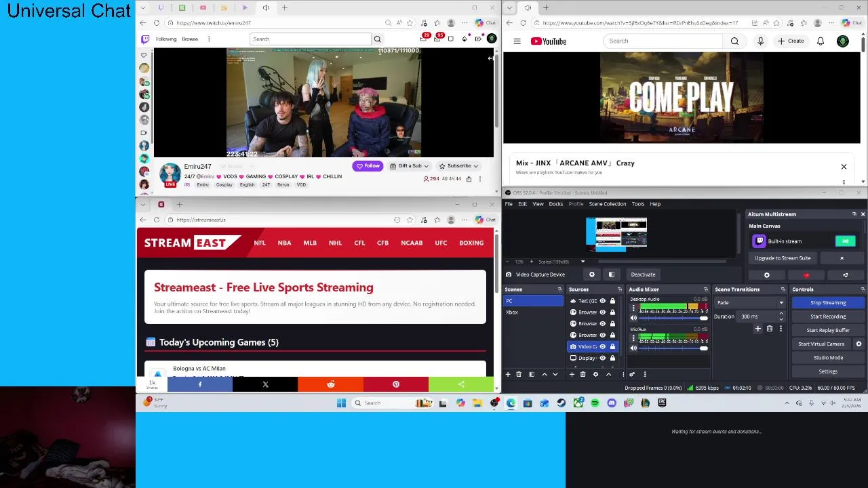The width and height of the screenshot is (868, 488).
Task: Expand Subscribe dropdown on Twitch
Action: click(x=475, y=166)
